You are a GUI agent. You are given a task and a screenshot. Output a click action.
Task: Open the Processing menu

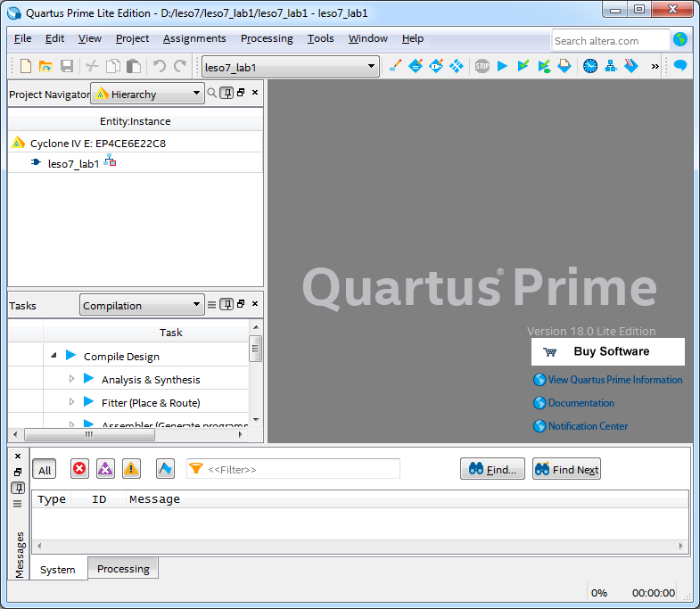pos(267,39)
